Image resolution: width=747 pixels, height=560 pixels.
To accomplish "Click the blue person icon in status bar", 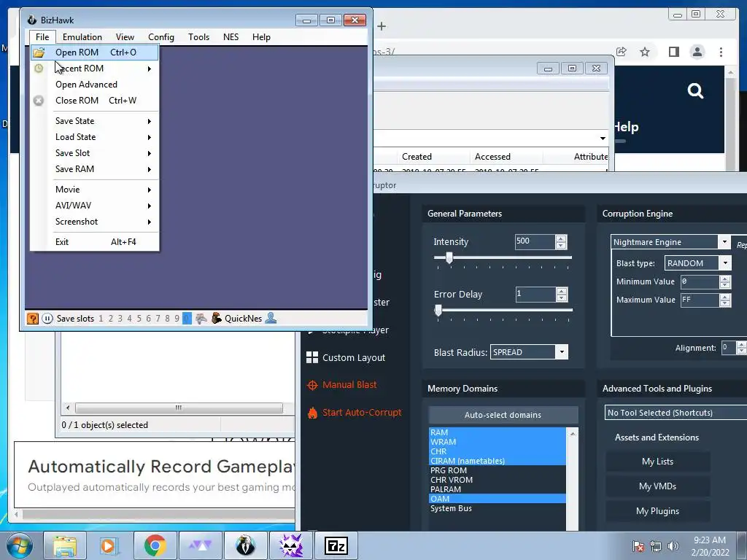I will tap(271, 318).
